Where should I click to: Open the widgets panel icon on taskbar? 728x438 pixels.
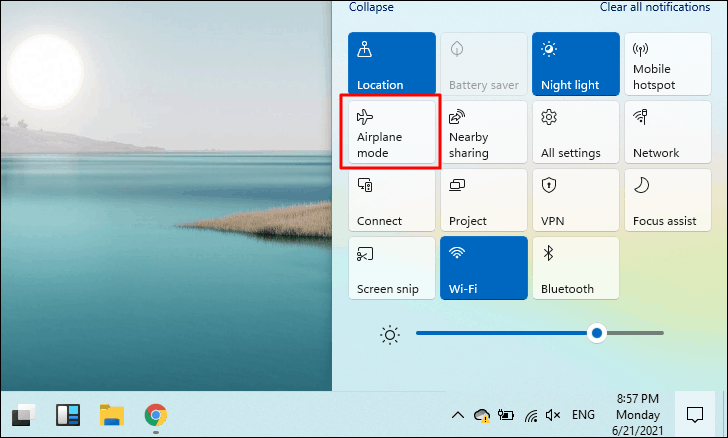tap(68, 415)
